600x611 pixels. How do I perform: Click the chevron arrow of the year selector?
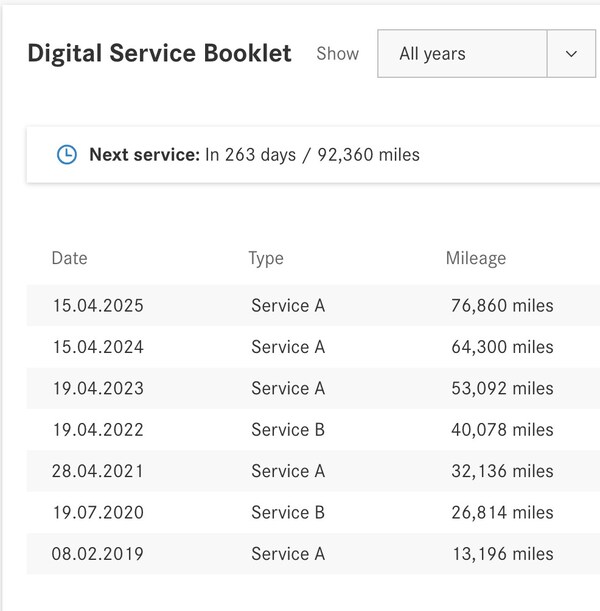point(572,54)
